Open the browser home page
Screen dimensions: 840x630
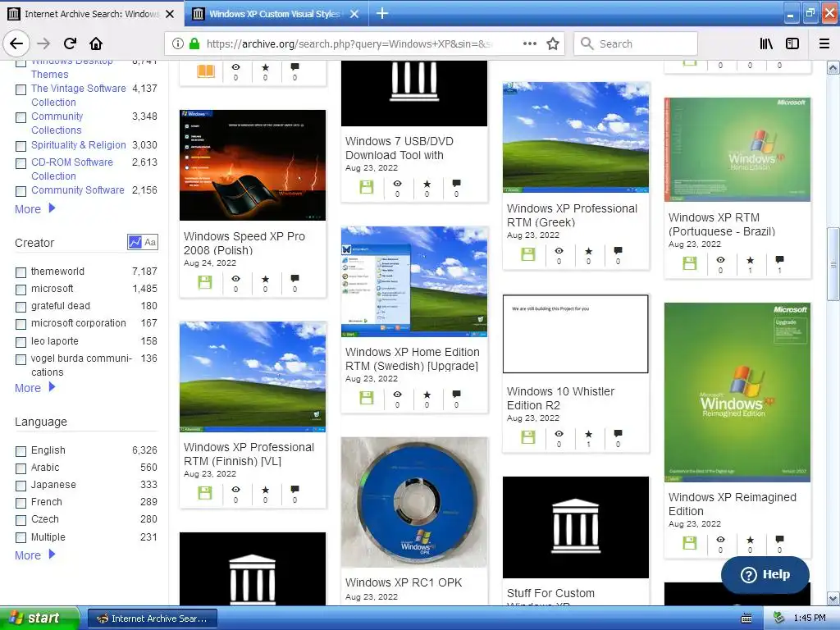click(96, 44)
